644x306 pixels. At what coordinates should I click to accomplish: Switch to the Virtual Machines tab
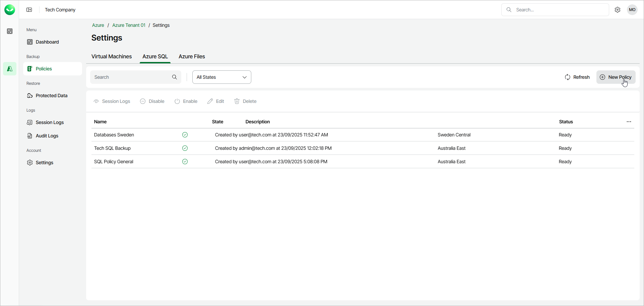(112, 56)
